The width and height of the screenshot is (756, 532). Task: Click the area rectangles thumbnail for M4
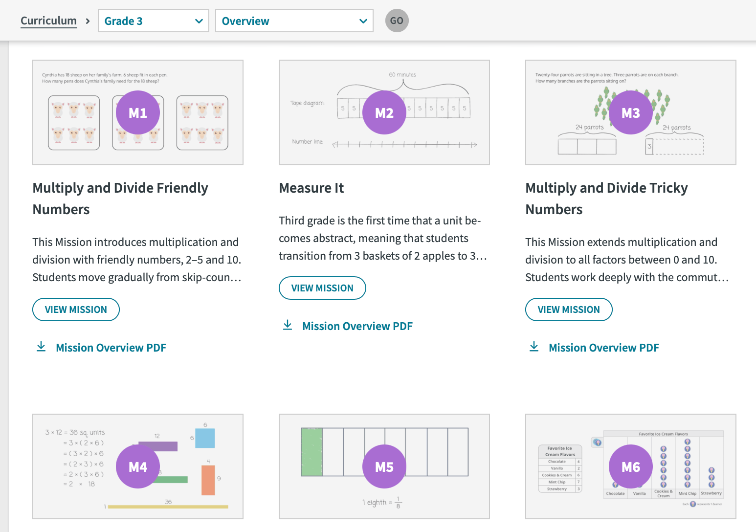138,466
